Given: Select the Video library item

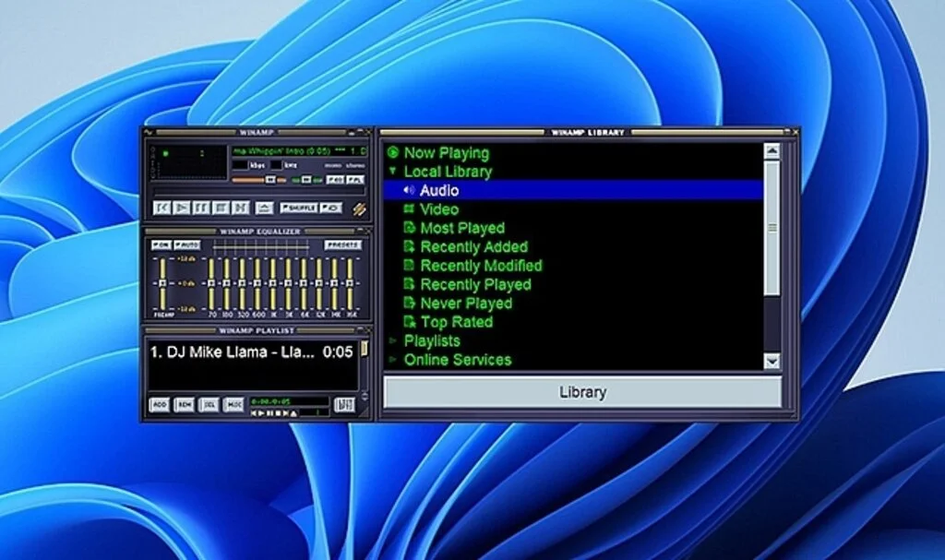Looking at the screenshot, I should click(438, 209).
